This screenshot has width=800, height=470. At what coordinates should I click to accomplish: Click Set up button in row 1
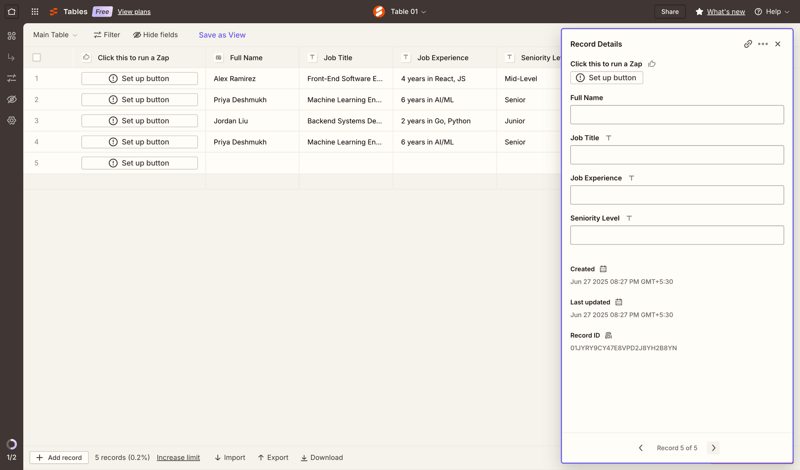pos(139,79)
